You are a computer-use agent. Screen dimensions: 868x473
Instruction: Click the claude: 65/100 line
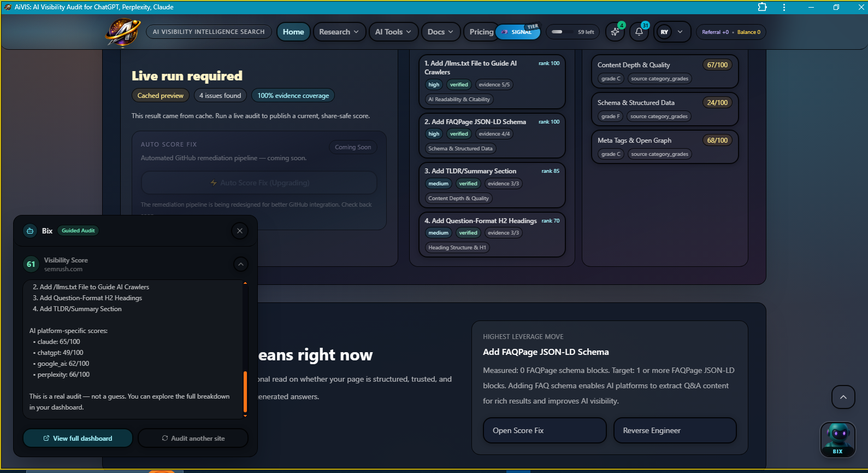point(58,342)
